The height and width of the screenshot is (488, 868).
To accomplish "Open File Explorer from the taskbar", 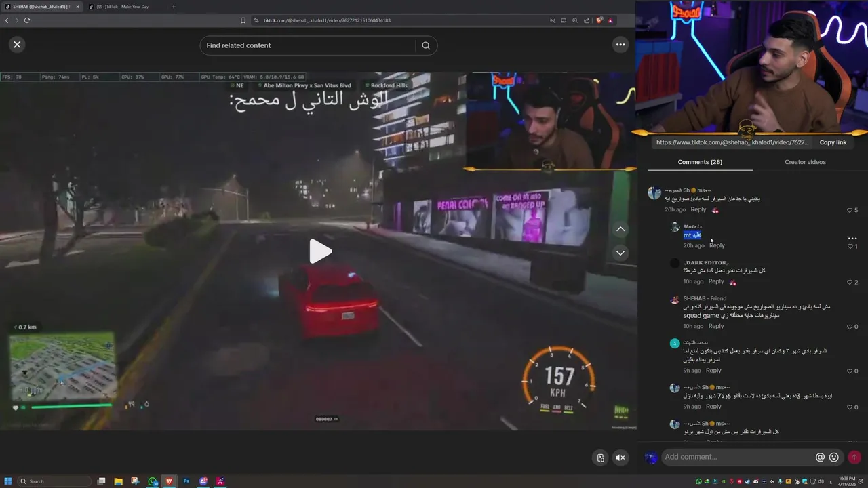I will (x=118, y=481).
